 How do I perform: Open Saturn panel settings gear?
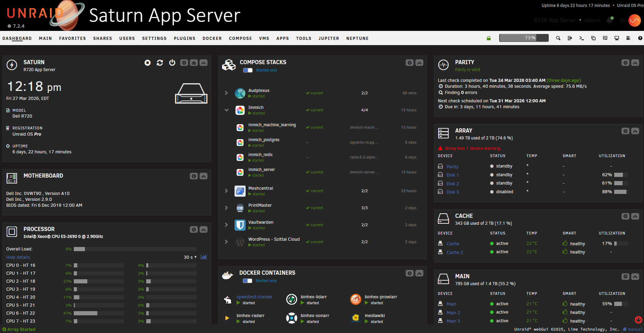[x=184, y=63]
